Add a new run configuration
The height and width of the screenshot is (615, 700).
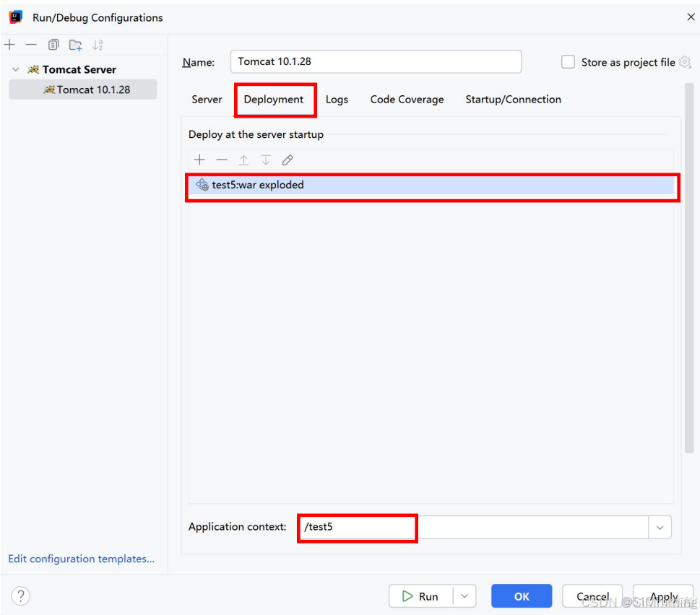pyautogui.click(x=9, y=44)
